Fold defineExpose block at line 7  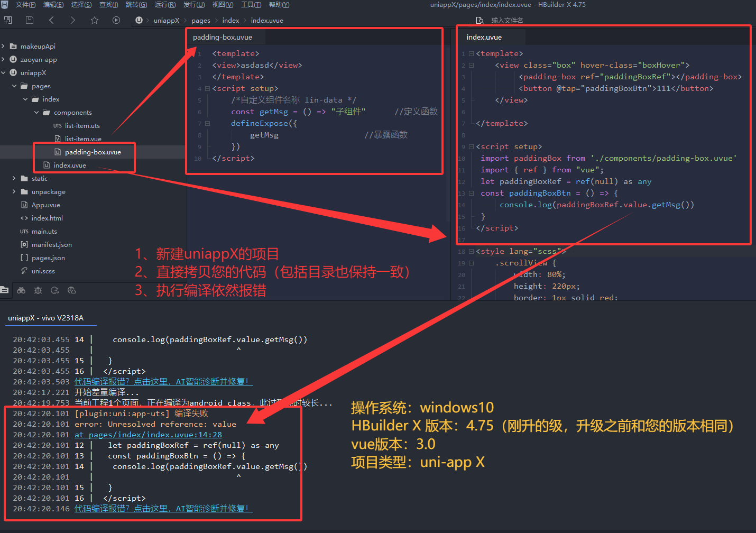click(x=207, y=123)
